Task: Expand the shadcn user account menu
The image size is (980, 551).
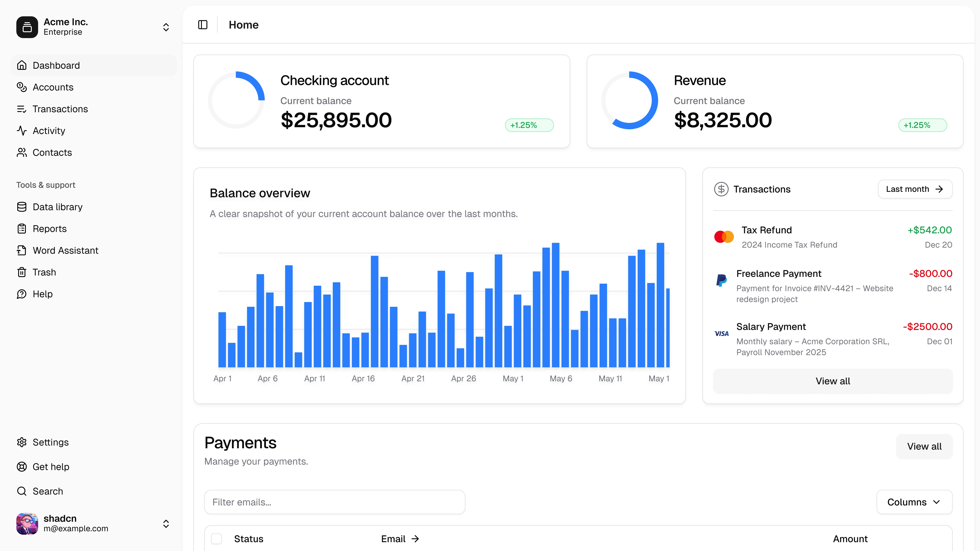Action: click(166, 524)
